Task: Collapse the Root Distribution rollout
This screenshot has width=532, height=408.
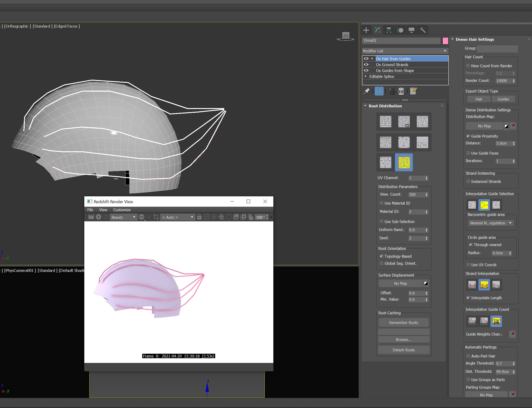Action: tap(365, 106)
